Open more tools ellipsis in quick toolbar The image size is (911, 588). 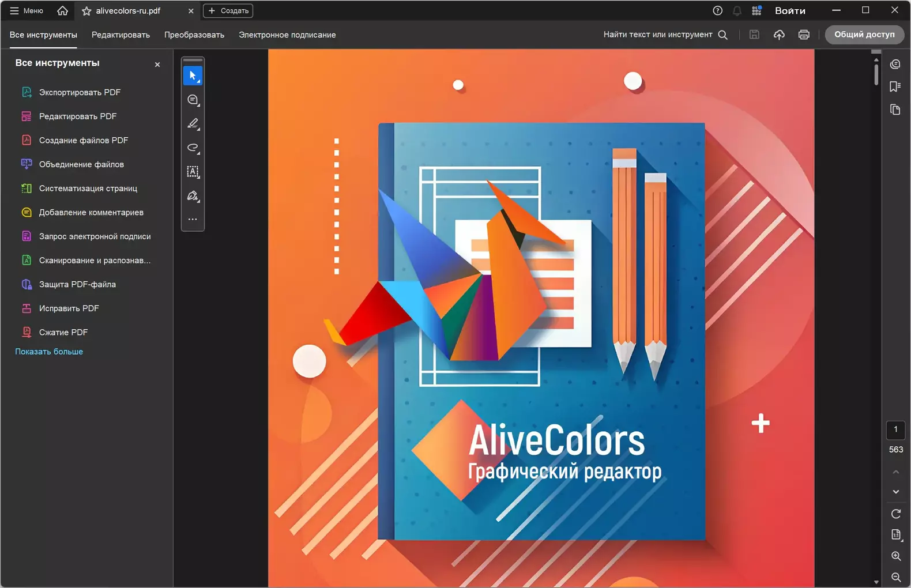click(x=193, y=219)
